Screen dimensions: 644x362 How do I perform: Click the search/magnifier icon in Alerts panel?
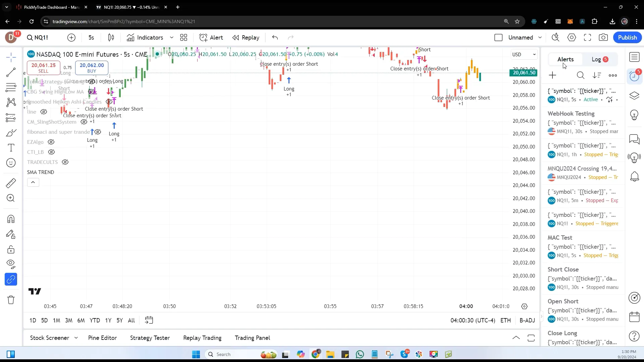click(581, 75)
